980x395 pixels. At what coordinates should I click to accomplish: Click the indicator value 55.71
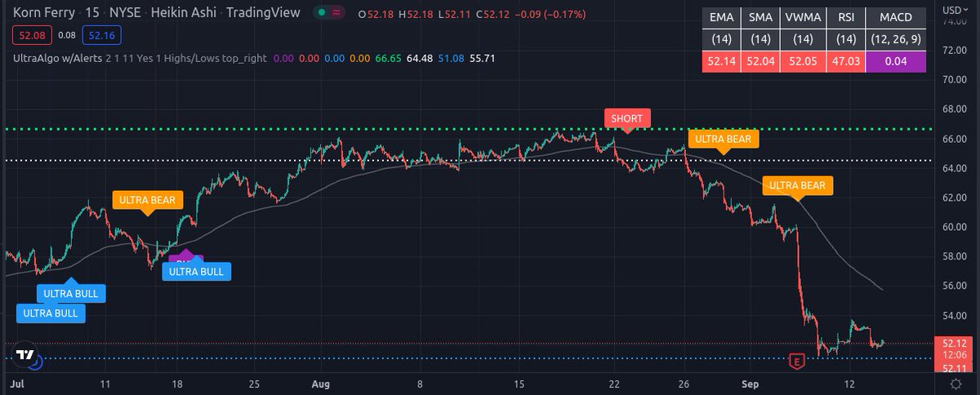[x=482, y=59]
